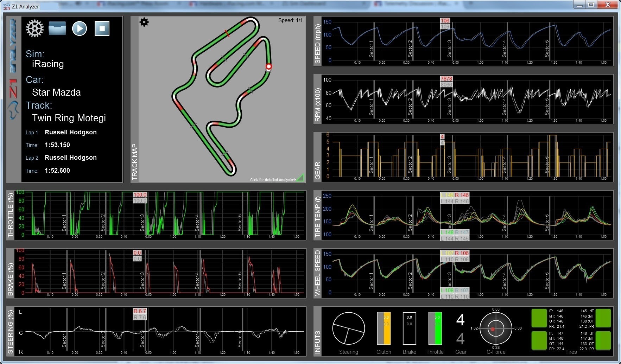Select the red car position marker on track map
Viewport: 621px width, 364px height.
tap(269, 66)
